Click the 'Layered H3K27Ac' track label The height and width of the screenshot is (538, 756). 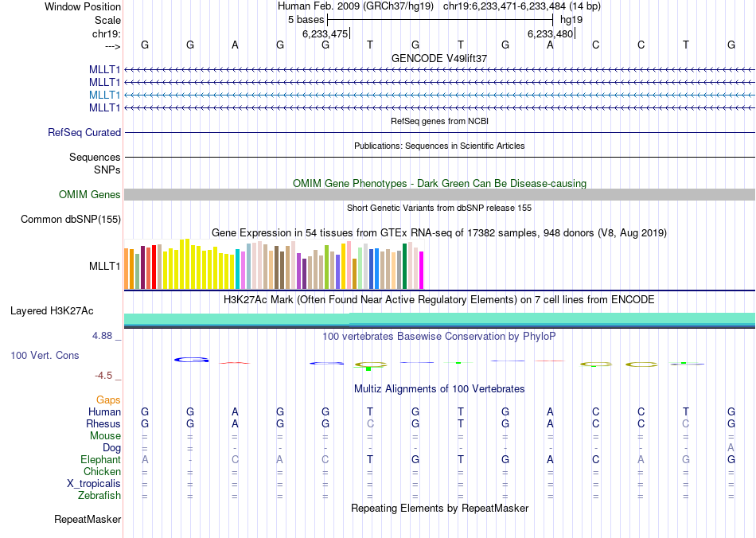tap(52, 311)
